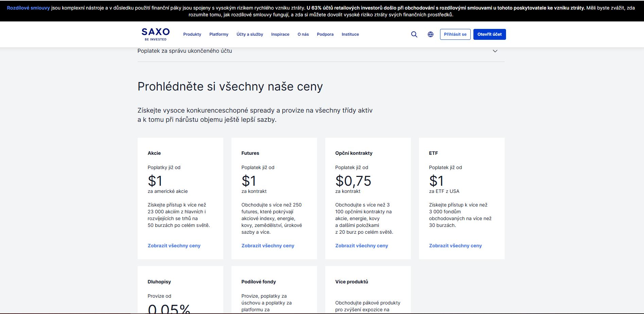
Task: Click the Přihlásit se button
Action: (x=455, y=34)
